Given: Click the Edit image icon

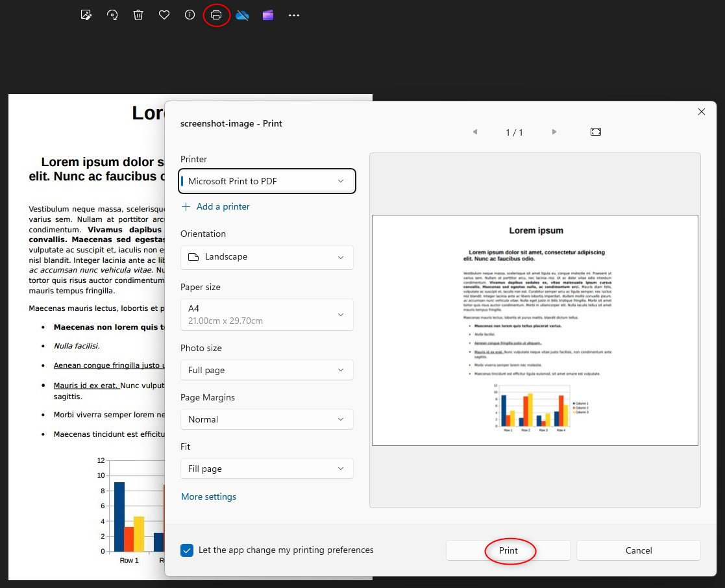Looking at the screenshot, I should pyautogui.click(x=86, y=15).
